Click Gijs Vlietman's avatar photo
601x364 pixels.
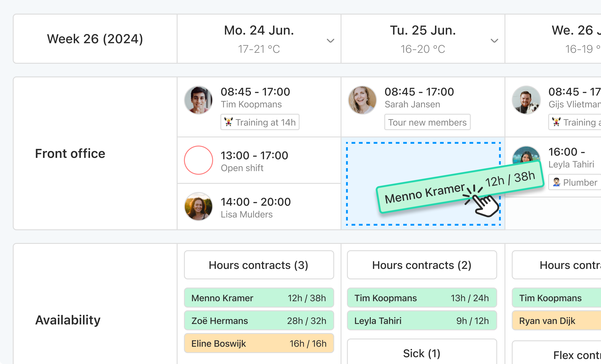[526, 100]
